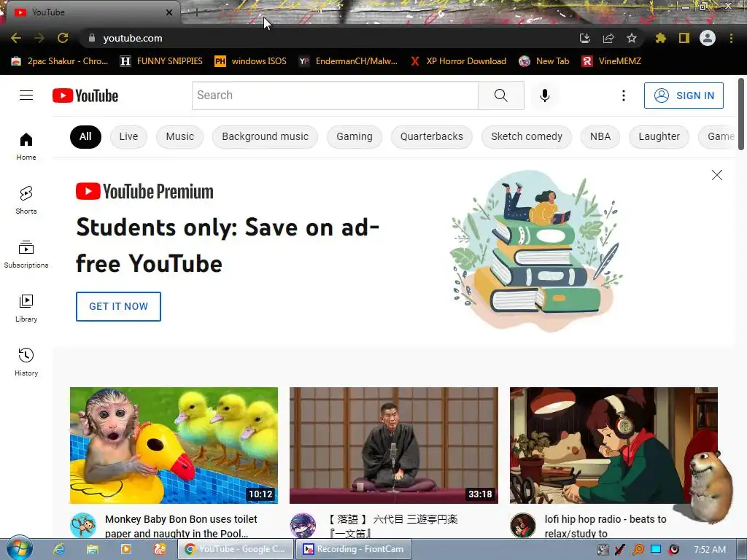Open the YouTube settings three-dot menu
Image resolution: width=747 pixels, height=560 pixels.
tap(623, 96)
